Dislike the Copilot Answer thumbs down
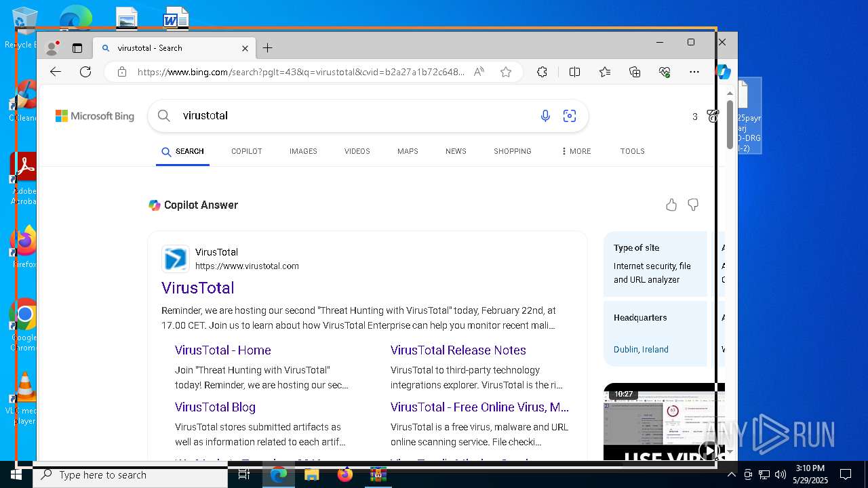 (693, 205)
